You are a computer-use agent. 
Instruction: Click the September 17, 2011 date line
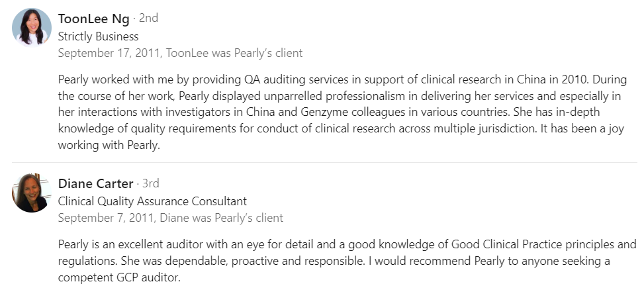click(x=180, y=53)
